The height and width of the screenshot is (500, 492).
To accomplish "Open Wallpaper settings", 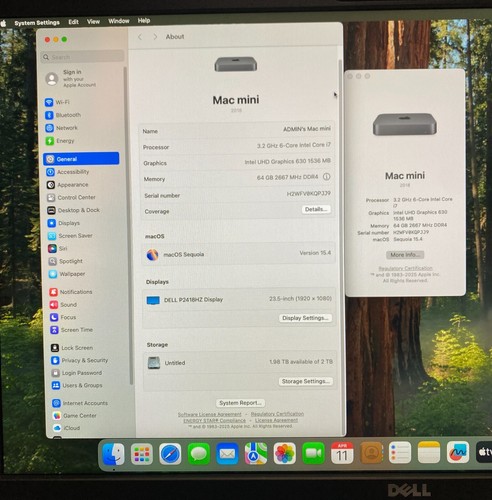I will [67, 274].
